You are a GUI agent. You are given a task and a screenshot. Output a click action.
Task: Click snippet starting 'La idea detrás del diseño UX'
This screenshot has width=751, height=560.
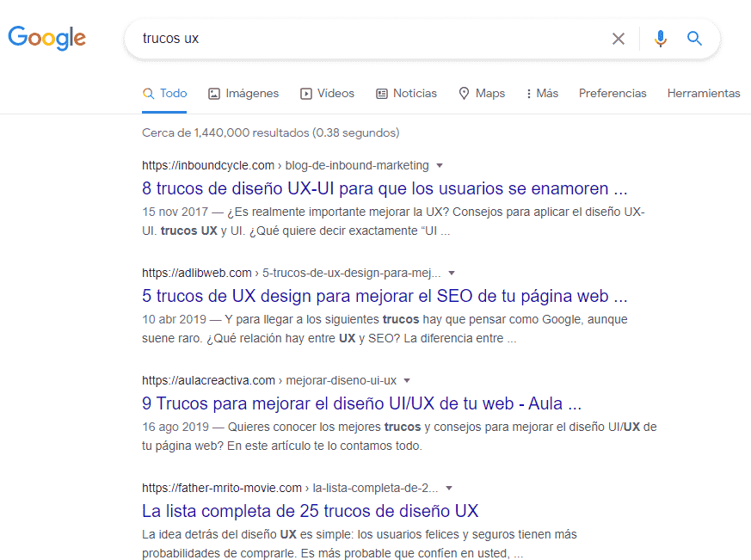360,544
